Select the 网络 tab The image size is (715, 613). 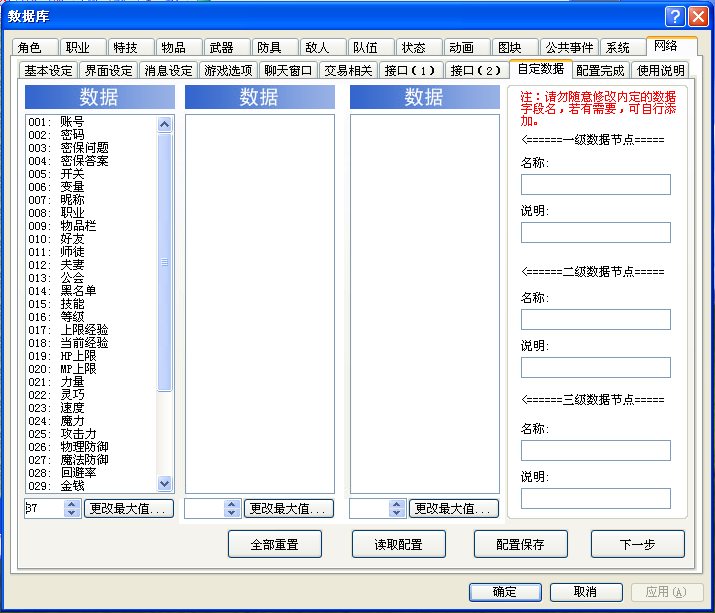tap(672, 46)
